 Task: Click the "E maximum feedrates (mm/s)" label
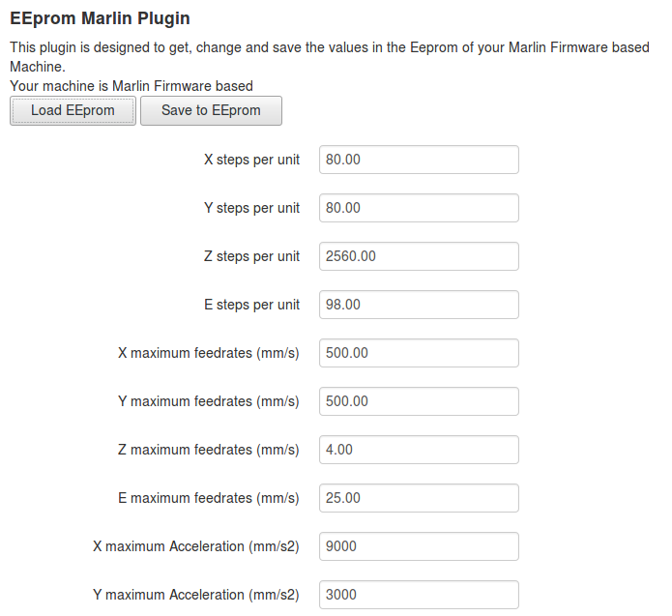tap(208, 498)
